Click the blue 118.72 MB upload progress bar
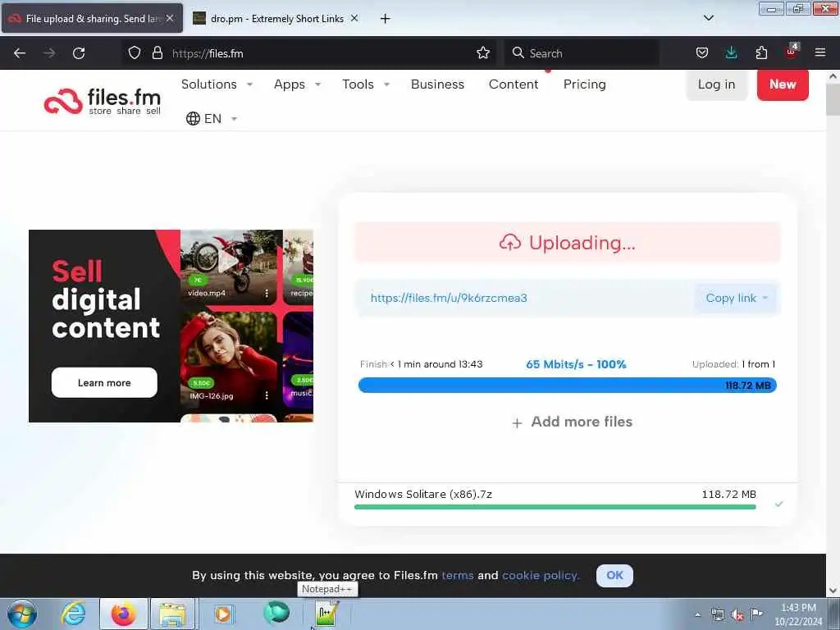The image size is (840, 630). coord(568,386)
